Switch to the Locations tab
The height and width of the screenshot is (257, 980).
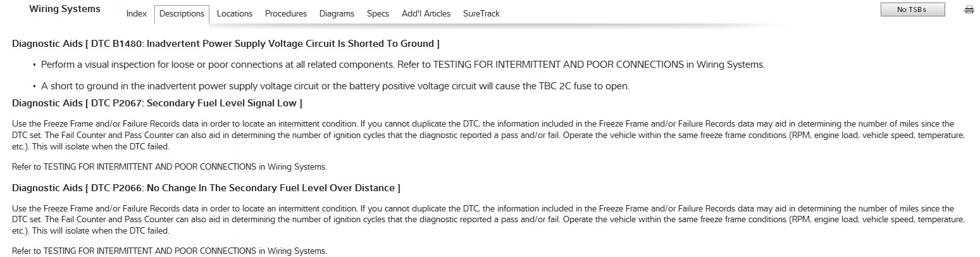[x=234, y=13]
